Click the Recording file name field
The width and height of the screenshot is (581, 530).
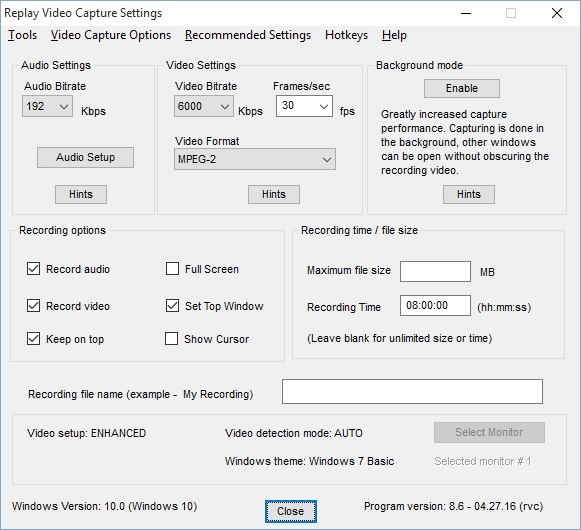412,391
